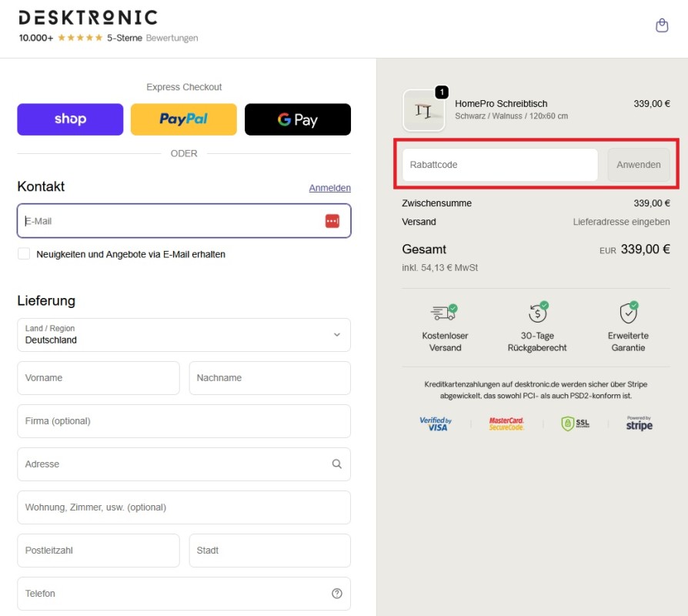
Task: Click the 30-Tage Rückgaberecht icon
Action: (x=537, y=312)
